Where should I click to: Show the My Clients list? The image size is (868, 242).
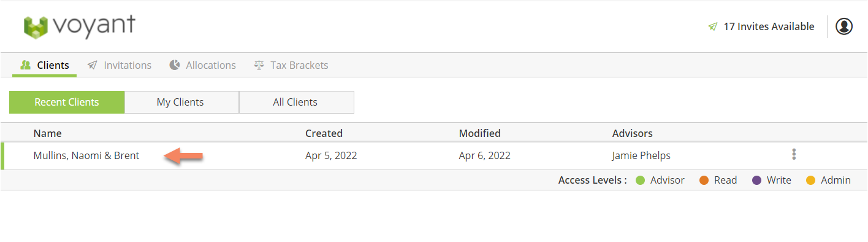180,103
